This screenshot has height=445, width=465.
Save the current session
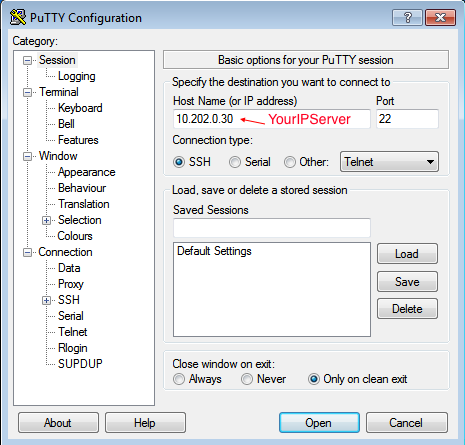[407, 282]
